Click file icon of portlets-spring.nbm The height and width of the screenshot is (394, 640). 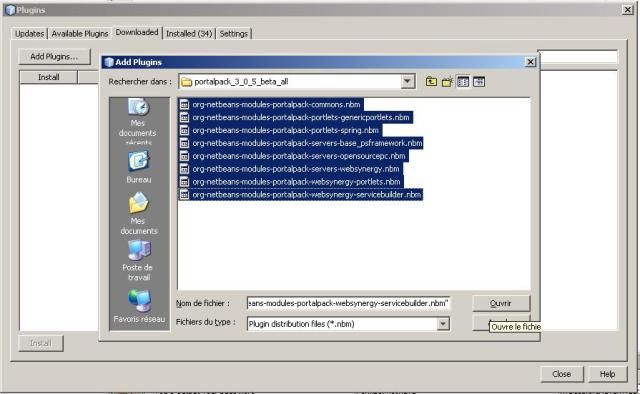point(184,130)
